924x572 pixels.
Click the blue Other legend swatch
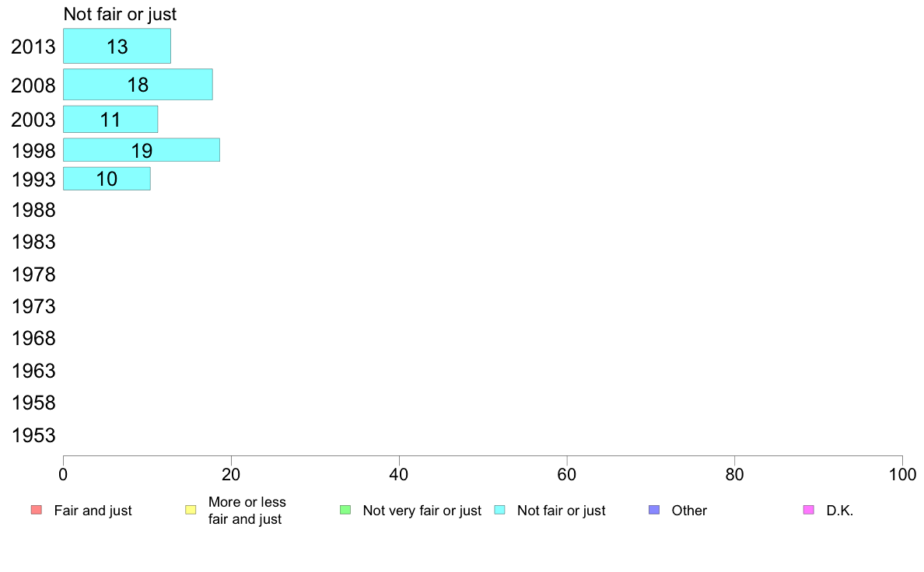tap(654, 510)
